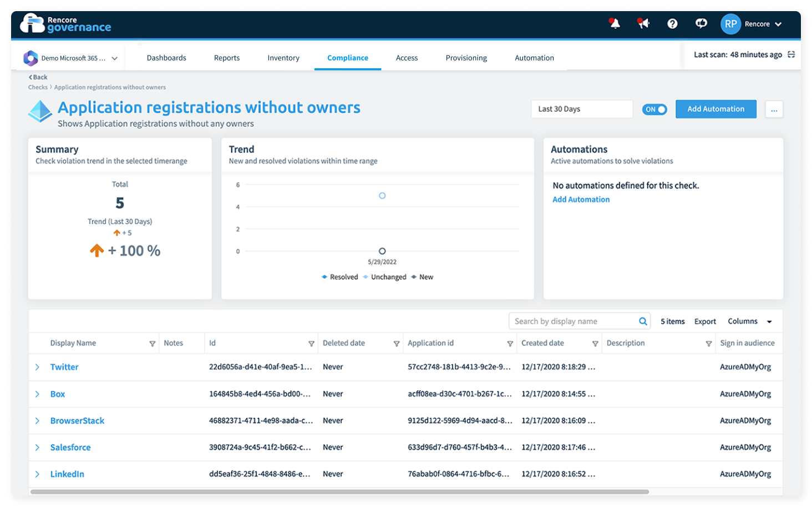812x508 pixels.
Task: Open the Salesforce application link
Action: [70, 447]
